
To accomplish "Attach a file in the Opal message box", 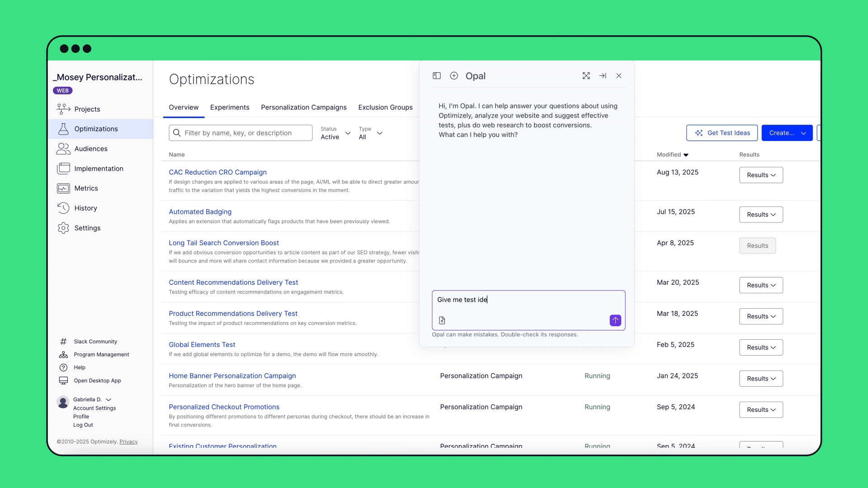I will click(442, 320).
